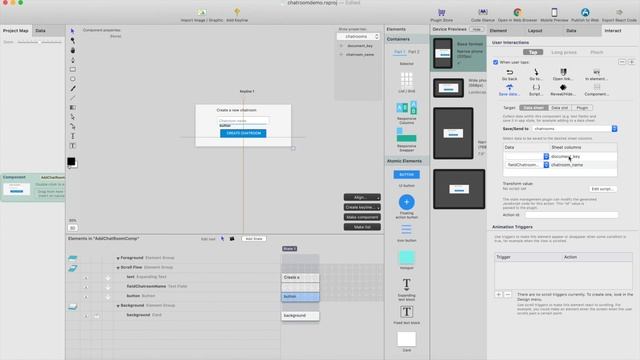Click the Import Image / Graphic toolbar icon

202,12
